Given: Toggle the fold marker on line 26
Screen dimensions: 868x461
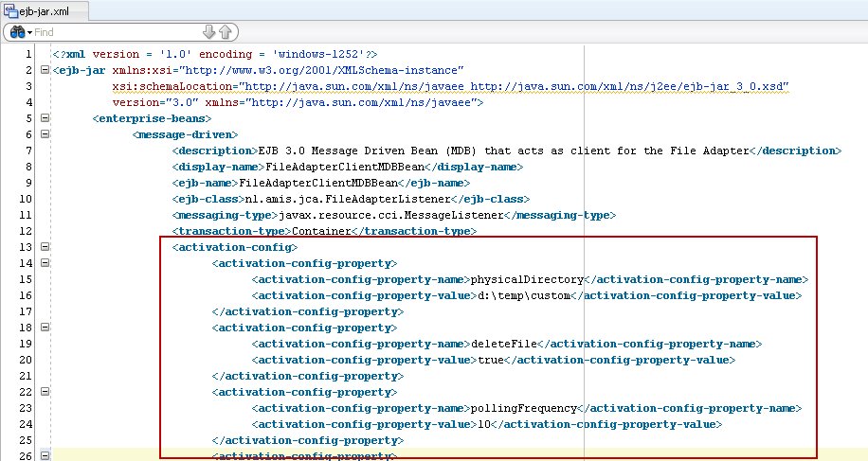Looking at the screenshot, I should coord(44,456).
